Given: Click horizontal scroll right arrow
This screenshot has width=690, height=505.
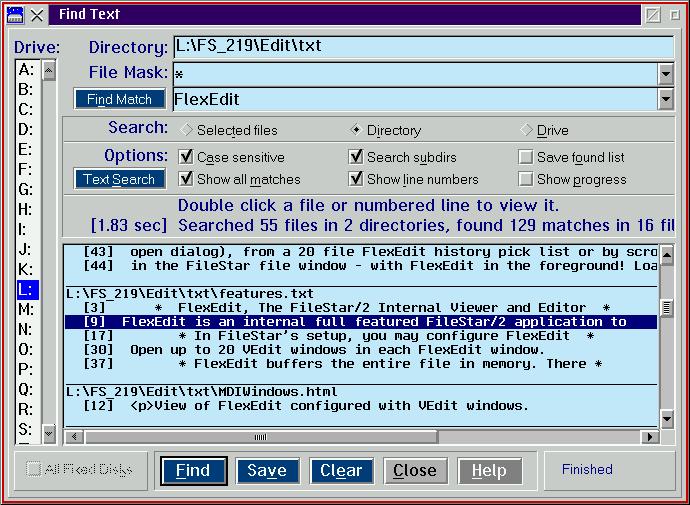Looking at the screenshot, I should point(650,437).
